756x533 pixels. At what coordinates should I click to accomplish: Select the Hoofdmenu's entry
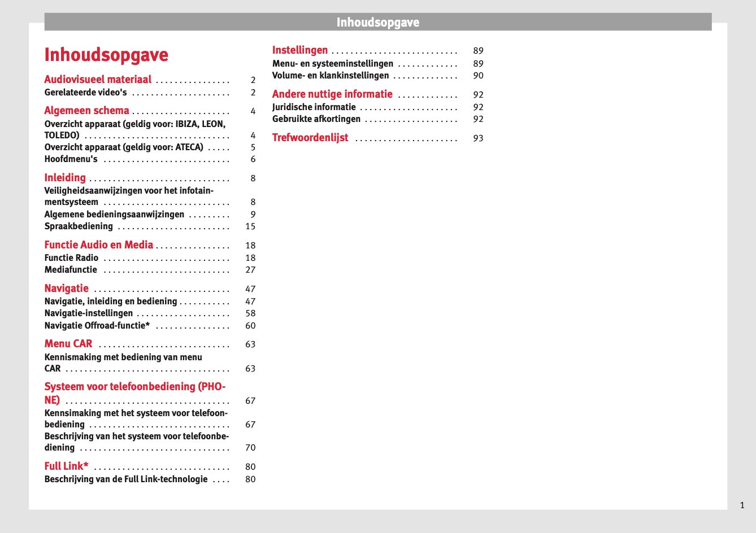[x=71, y=159]
